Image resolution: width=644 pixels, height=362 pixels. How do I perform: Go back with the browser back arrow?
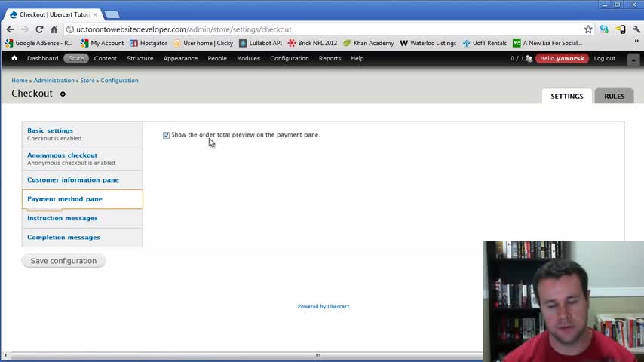[11, 29]
